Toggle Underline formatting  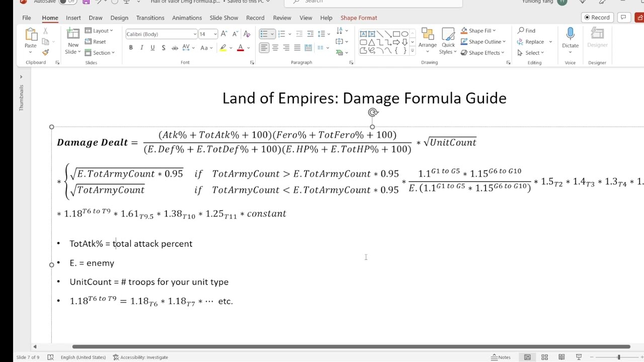pos(152,48)
